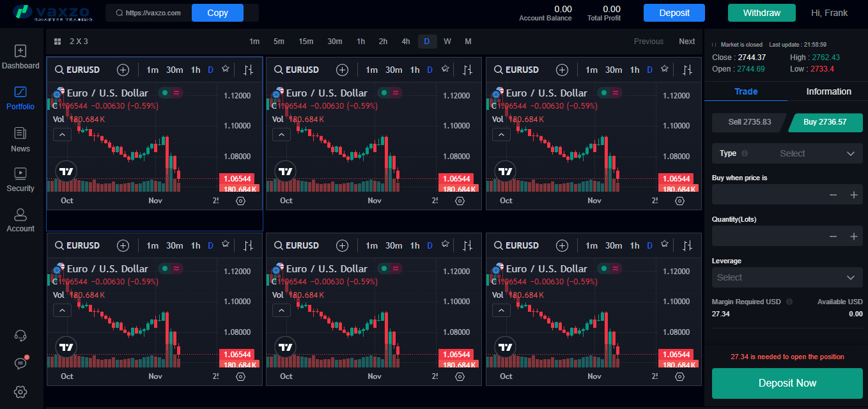Click the Deposit Now button
This screenshot has width=868, height=409.
(x=787, y=383)
